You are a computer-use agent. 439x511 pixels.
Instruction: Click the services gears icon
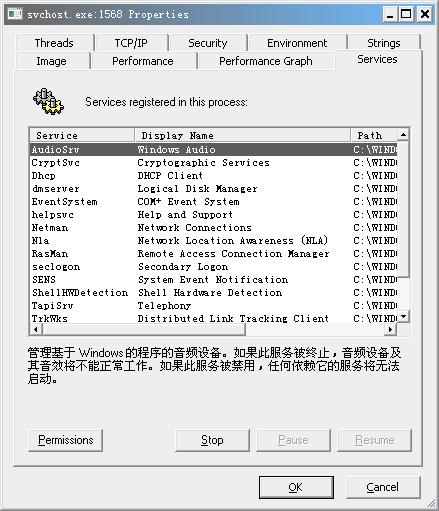pos(48,101)
